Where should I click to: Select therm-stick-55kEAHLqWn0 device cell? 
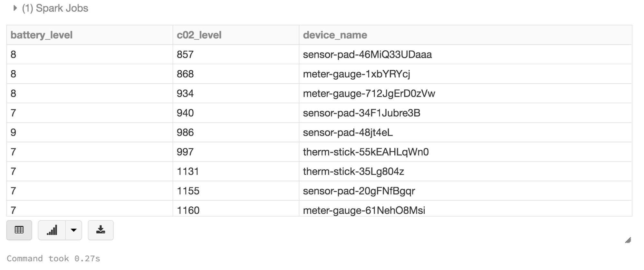pos(366,152)
